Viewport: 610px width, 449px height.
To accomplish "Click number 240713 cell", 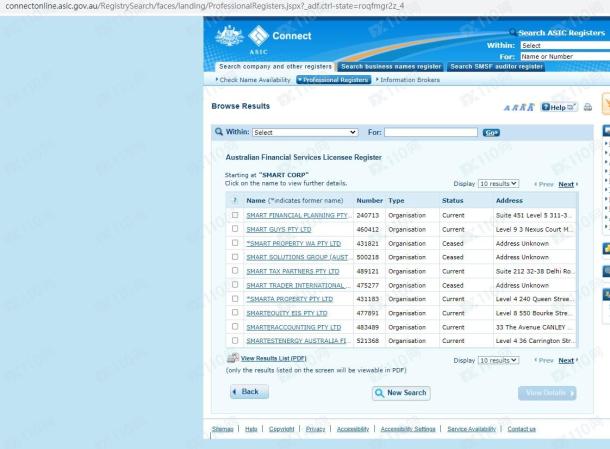I will click(x=367, y=215).
